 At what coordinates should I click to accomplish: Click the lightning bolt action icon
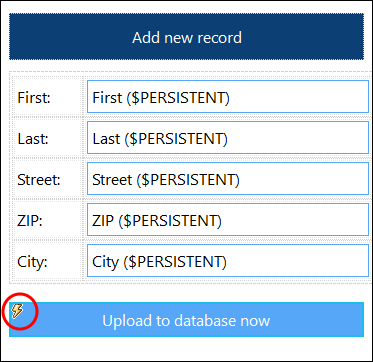tap(17, 311)
